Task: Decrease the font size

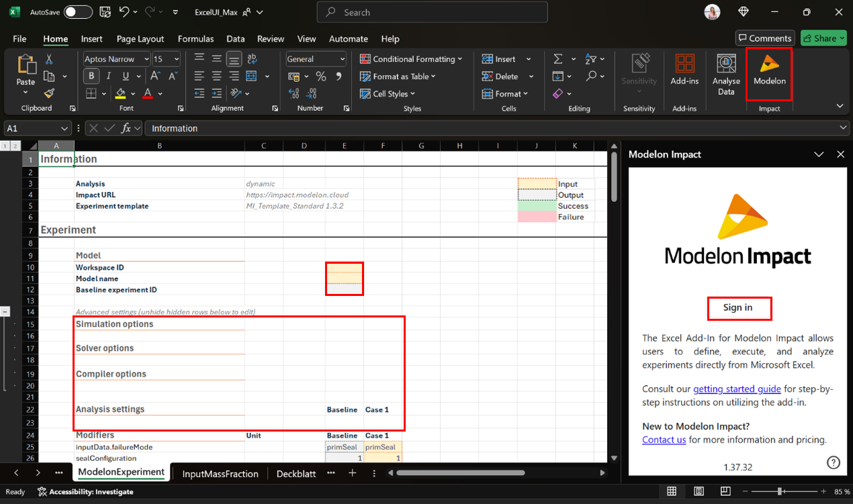Action: tap(172, 76)
